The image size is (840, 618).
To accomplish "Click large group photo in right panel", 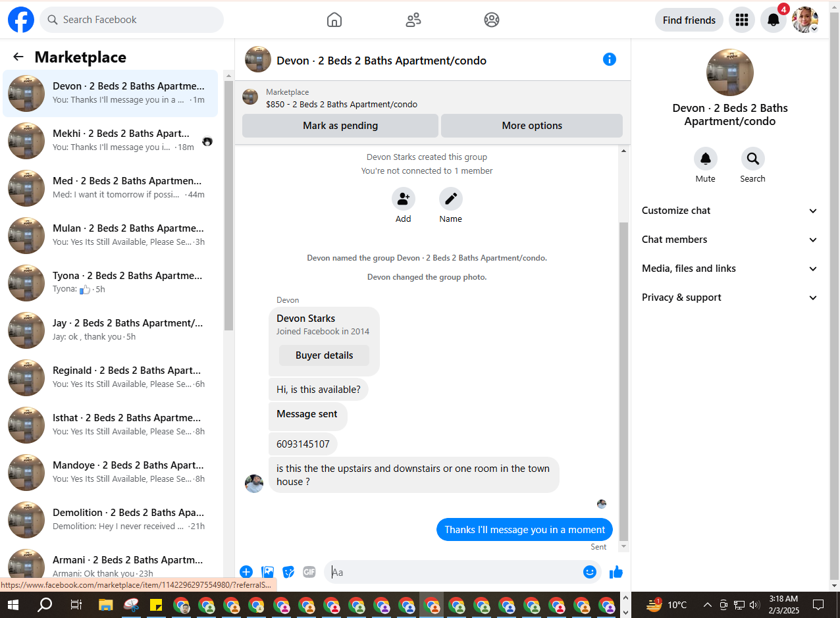I will click(730, 72).
